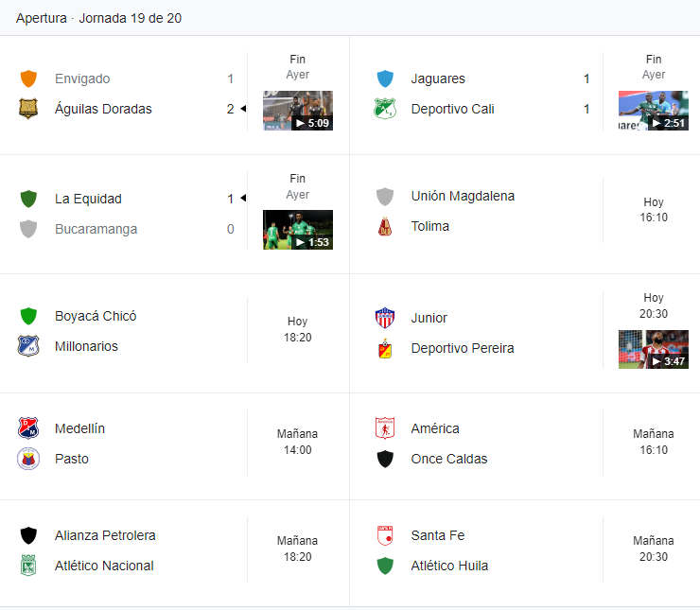Viewport: 700px width, 610px height.
Task: Click the Jaguares blue shield icon
Action: [385, 78]
